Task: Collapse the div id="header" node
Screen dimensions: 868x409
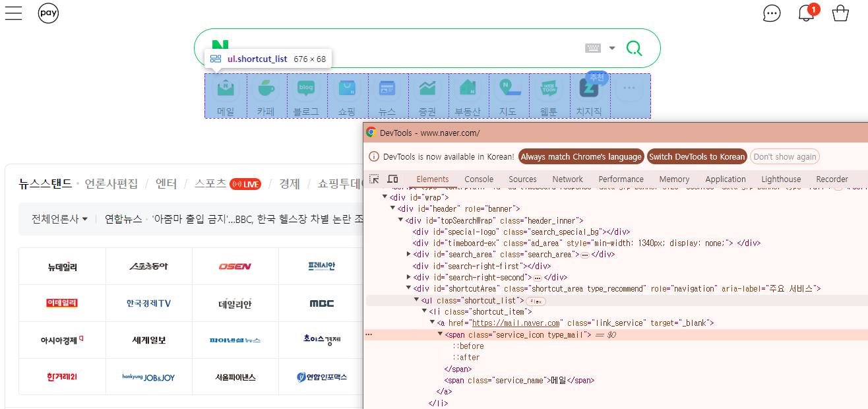Action: click(x=392, y=208)
